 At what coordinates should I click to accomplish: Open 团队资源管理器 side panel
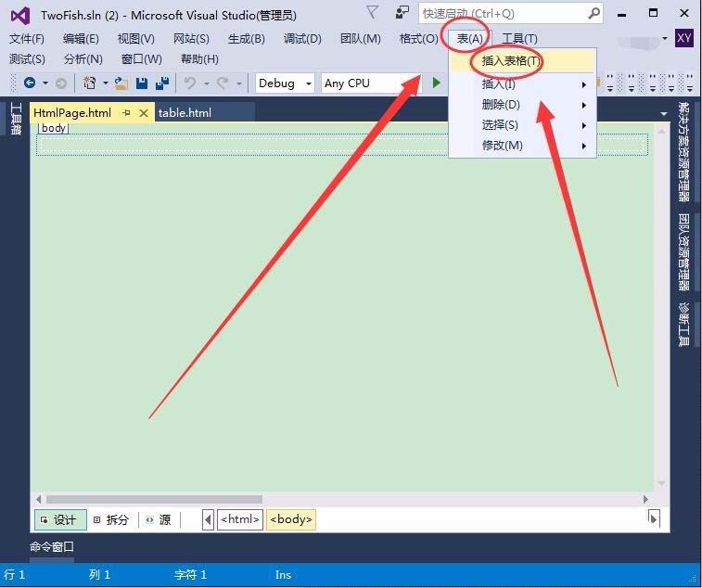[x=683, y=252]
